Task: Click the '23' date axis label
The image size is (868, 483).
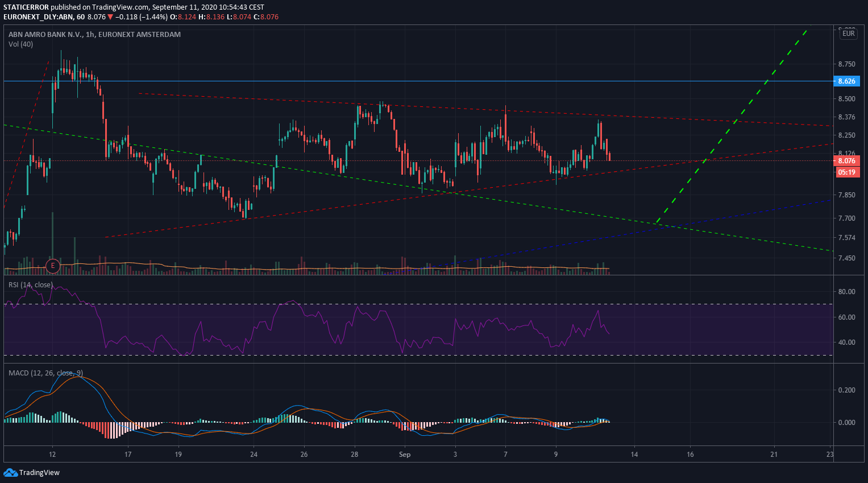Action: coord(830,455)
